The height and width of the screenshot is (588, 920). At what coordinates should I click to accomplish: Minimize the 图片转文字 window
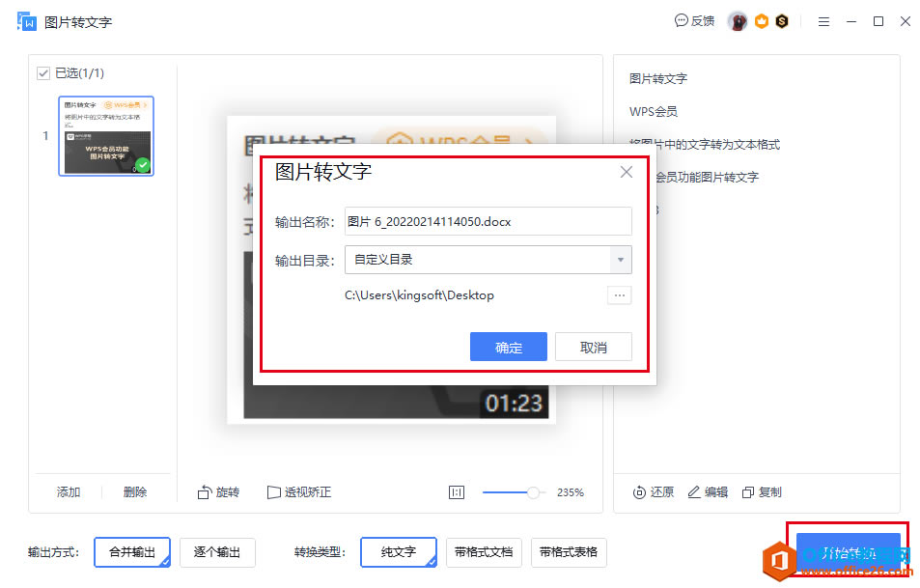click(851, 21)
